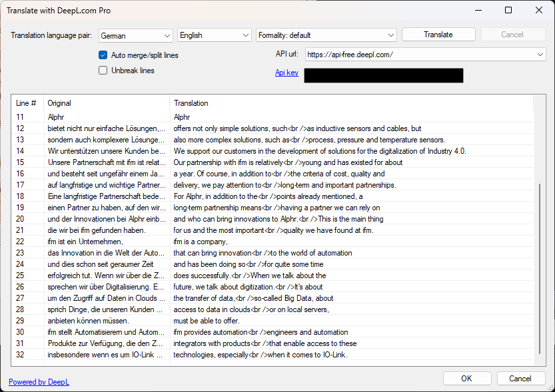Click the Powered by DeepL link
Screen dimensions: 555x392
tap(39, 381)
